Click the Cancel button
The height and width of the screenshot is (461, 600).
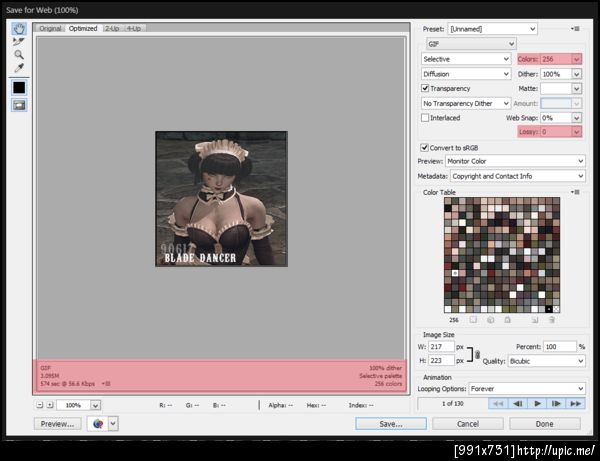coord(468,424)
